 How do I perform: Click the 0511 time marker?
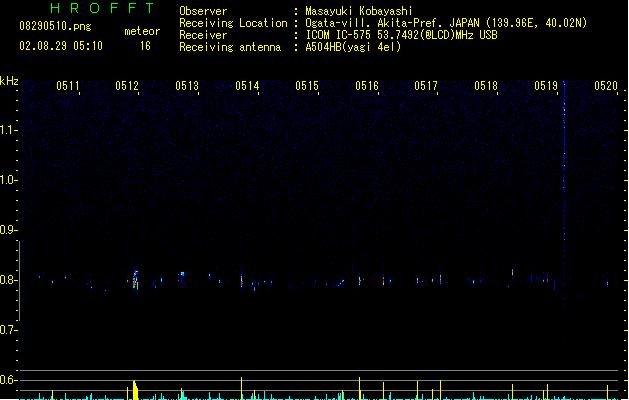pyautogui.click(x=68, y=86)
